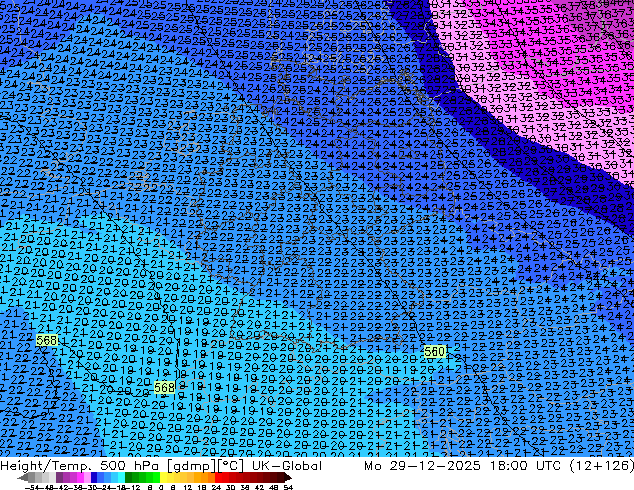
Task: Click the bright red legend swatch at 24
Action: [218, 477]
